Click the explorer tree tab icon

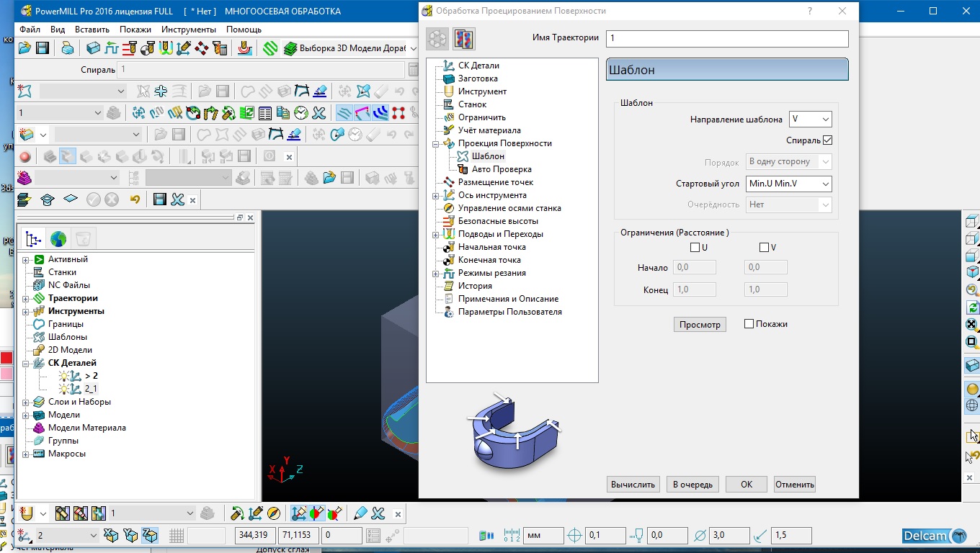coord(32,238)
